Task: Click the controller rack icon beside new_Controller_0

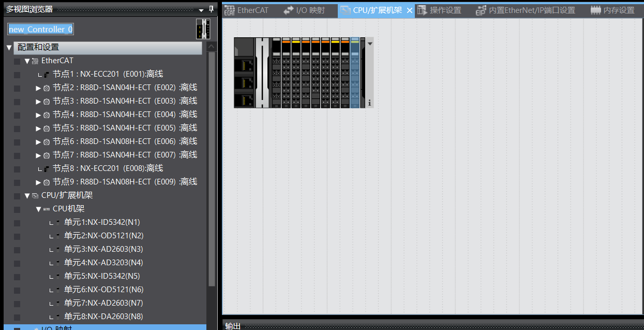Action: click(203, 29)
